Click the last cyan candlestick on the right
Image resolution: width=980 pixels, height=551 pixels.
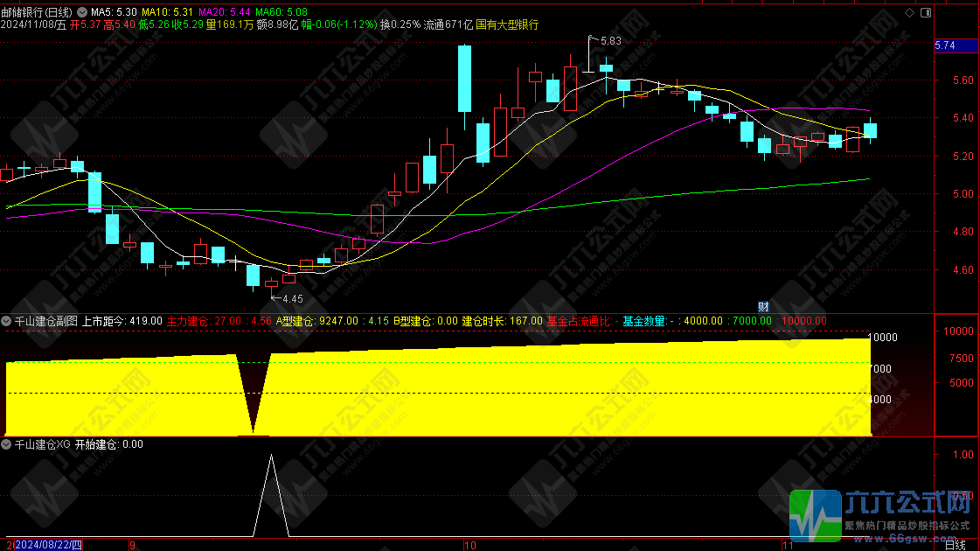[870, 130]
